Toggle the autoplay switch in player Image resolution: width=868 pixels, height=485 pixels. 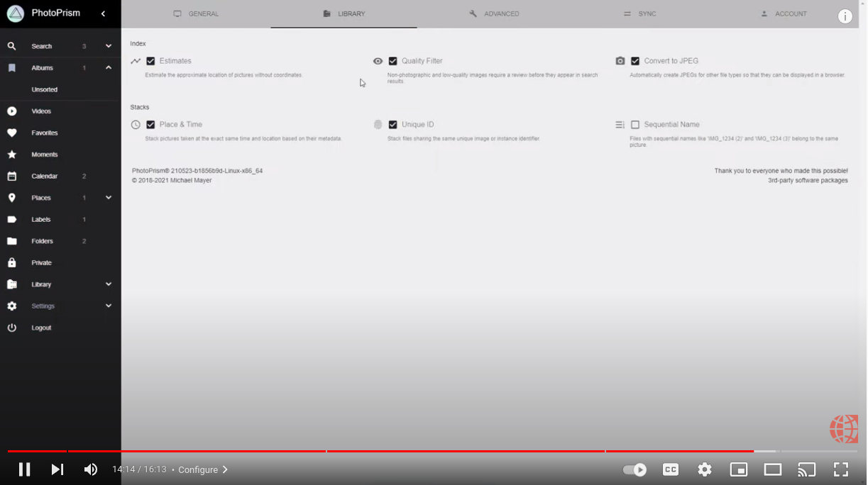634,469
